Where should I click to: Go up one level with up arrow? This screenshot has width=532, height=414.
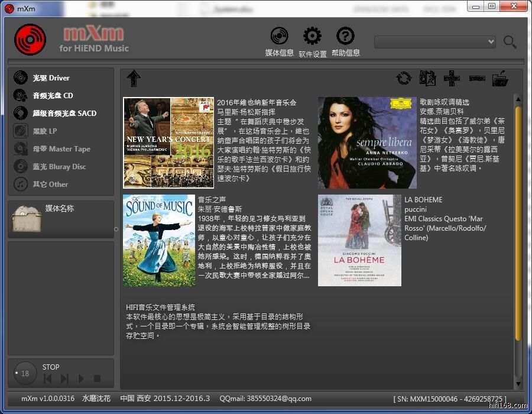[x=134, y=79]
